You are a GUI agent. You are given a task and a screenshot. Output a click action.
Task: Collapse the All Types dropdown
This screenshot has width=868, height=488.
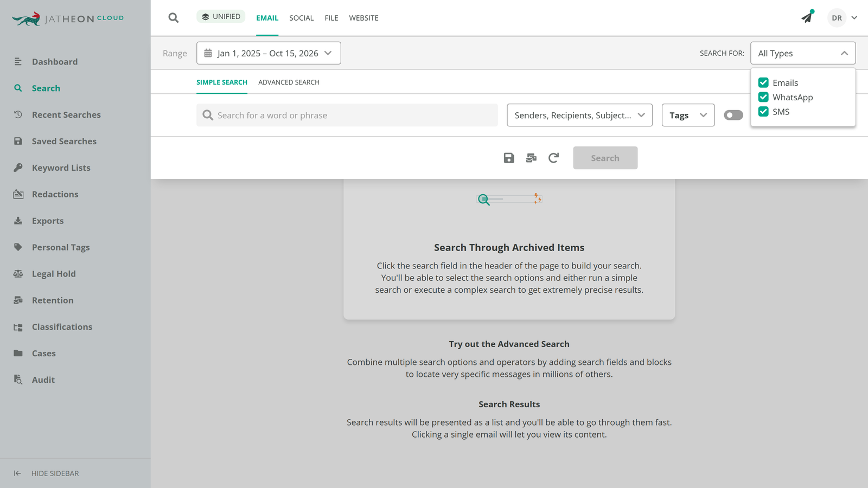[803, 53]
